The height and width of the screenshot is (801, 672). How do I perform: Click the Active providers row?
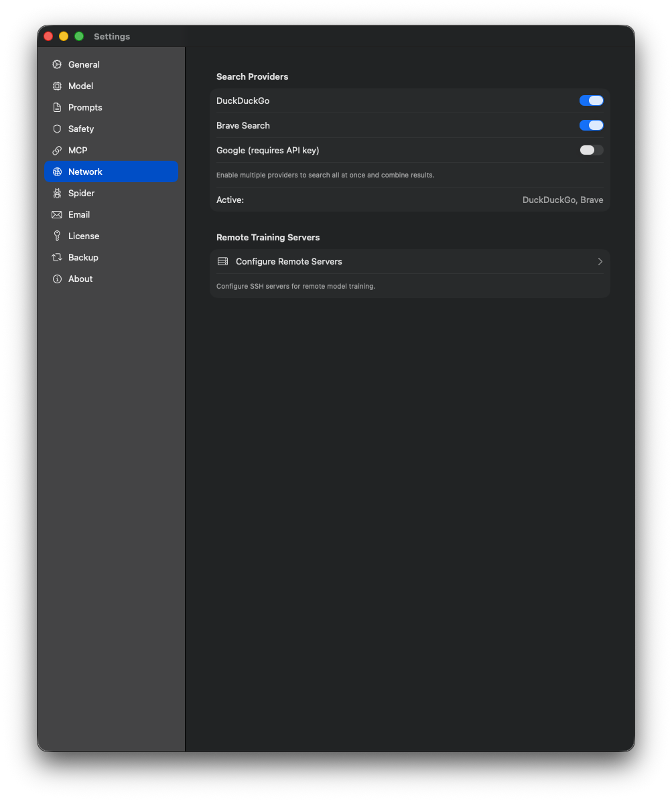409,200
